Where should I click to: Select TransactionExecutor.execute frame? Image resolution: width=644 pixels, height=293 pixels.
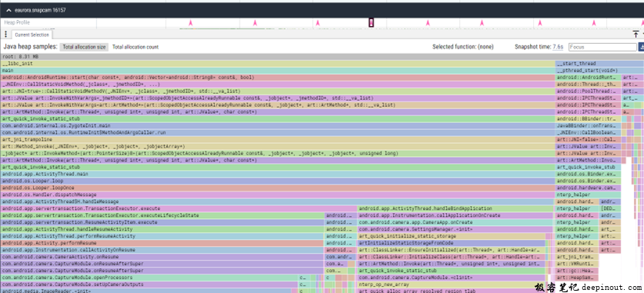179,209
